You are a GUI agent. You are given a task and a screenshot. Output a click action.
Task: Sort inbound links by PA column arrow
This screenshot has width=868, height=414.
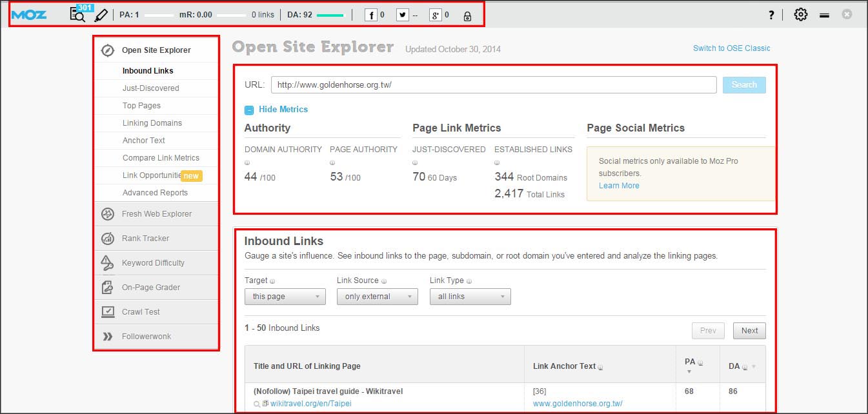(x=689, y=371)
